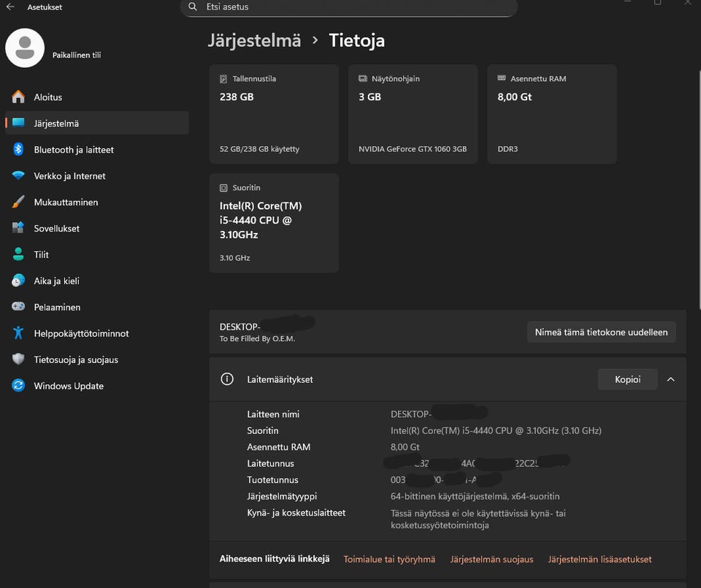This screenshot has height=588, width=701.
Task: Click the back arrow next to Asetukset
Action: pos(10,7)
